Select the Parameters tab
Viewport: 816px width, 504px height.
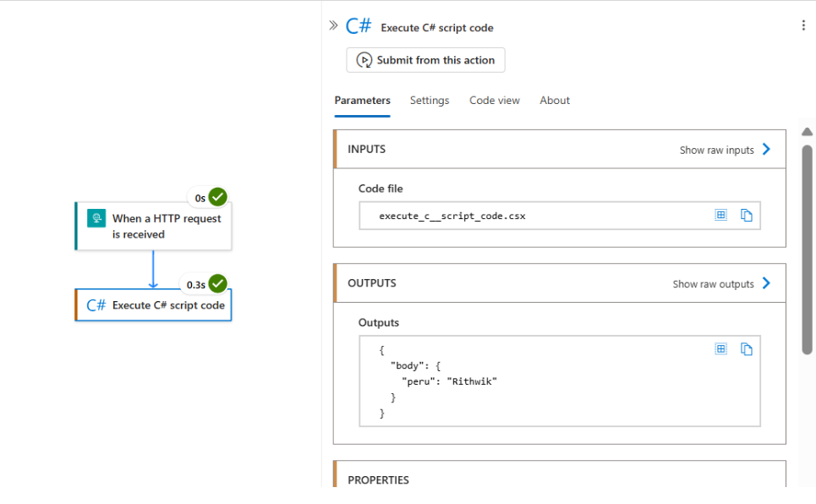pos(362,100)
